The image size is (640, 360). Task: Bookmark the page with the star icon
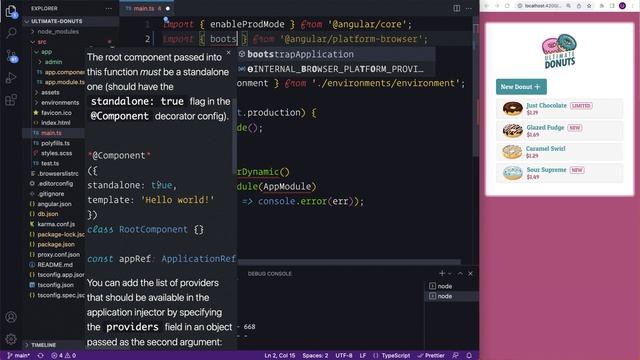click(589, 6)
